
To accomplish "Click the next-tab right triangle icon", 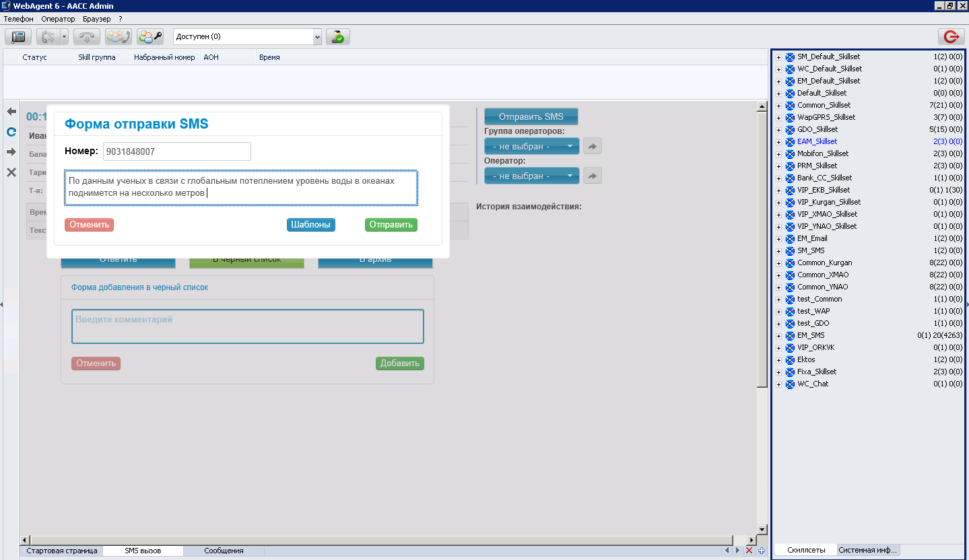I will pyautogui.click(x=737, y=551).
